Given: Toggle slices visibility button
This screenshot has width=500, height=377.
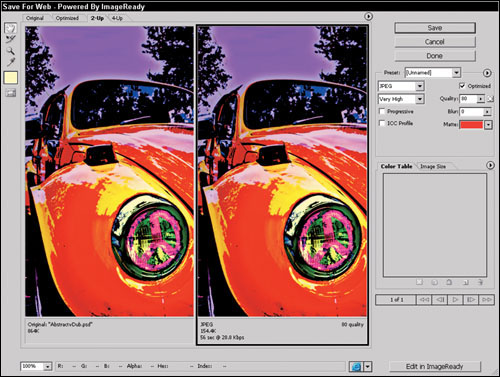Looking at the screenshot, I should tap(11, 93).
